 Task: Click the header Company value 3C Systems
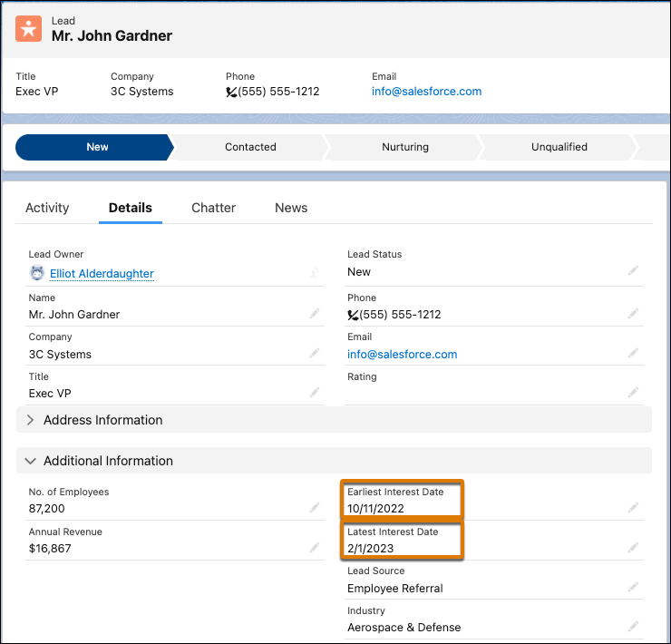142,92
